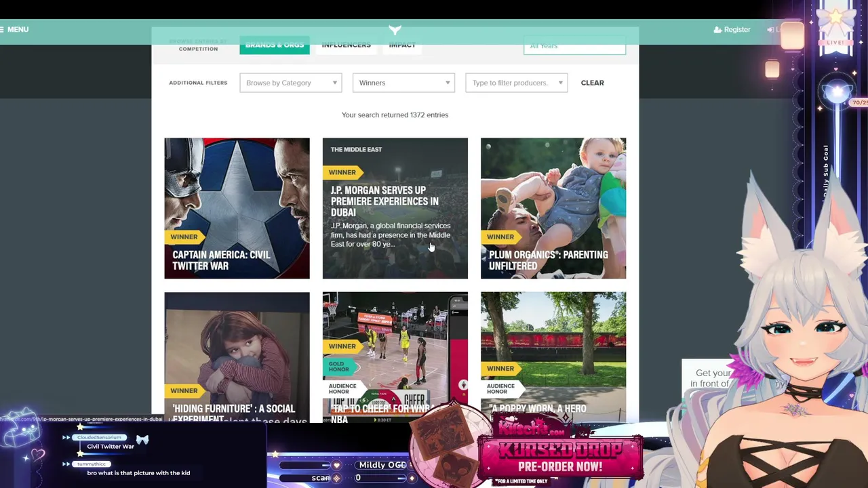This screenshot has height=488, width=868.
Task: Open the All Years dropdown
Action: (x=574, y=45)
